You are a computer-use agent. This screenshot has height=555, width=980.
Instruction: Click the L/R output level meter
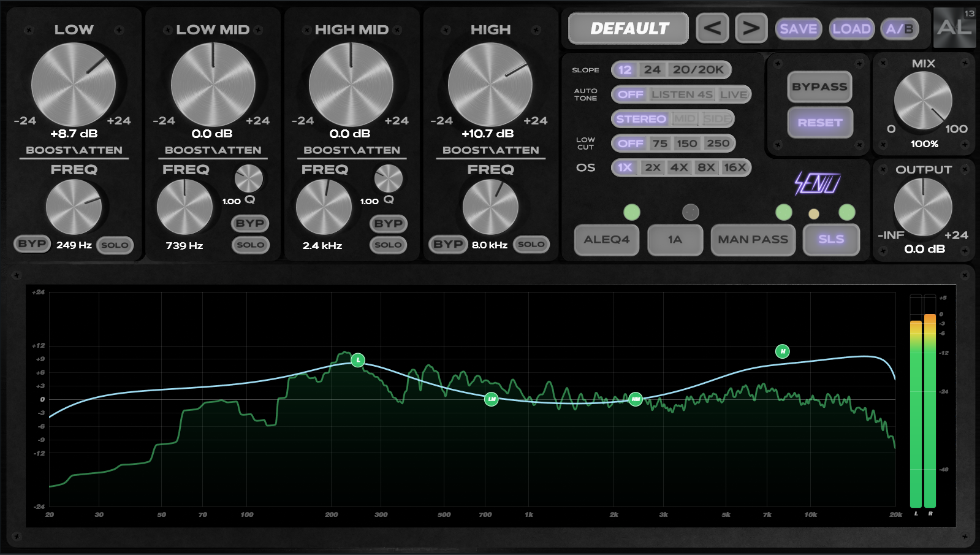click(x=923, y=402)
